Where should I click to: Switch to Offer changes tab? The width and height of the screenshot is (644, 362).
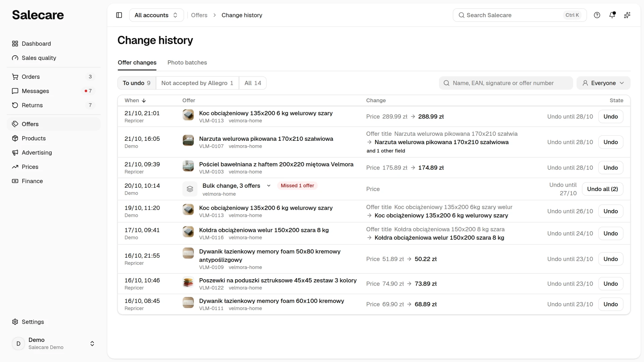click(137, 63)
